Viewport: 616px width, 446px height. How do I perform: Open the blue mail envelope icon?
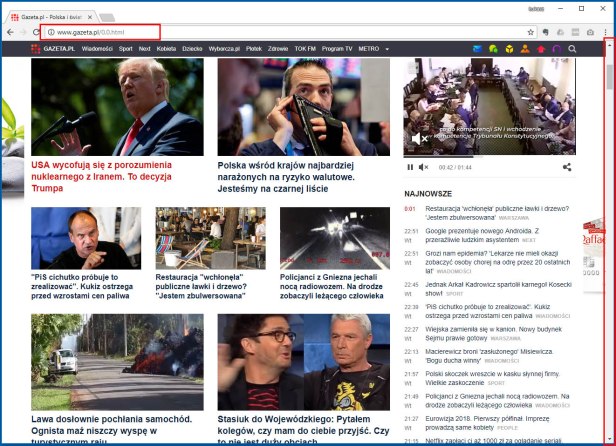[477, 49]
